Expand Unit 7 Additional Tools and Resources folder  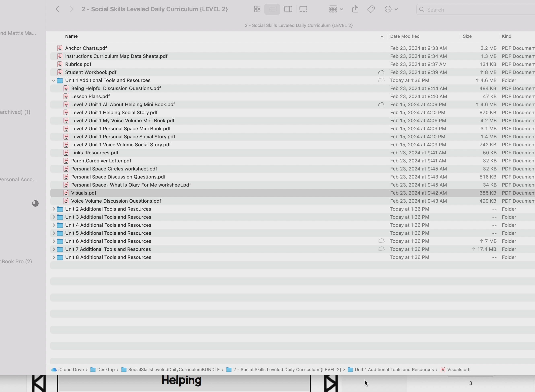pyautogui.click(x=54, y=249)
